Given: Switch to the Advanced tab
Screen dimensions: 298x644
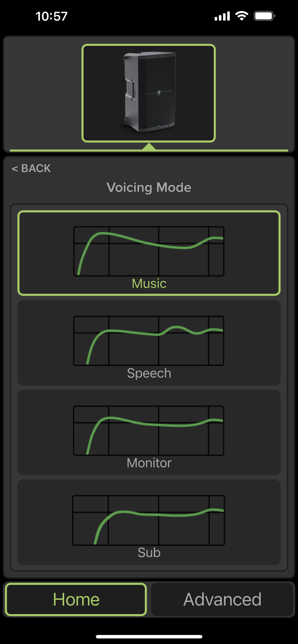Looking at the screenshot, I should point(222,599).
